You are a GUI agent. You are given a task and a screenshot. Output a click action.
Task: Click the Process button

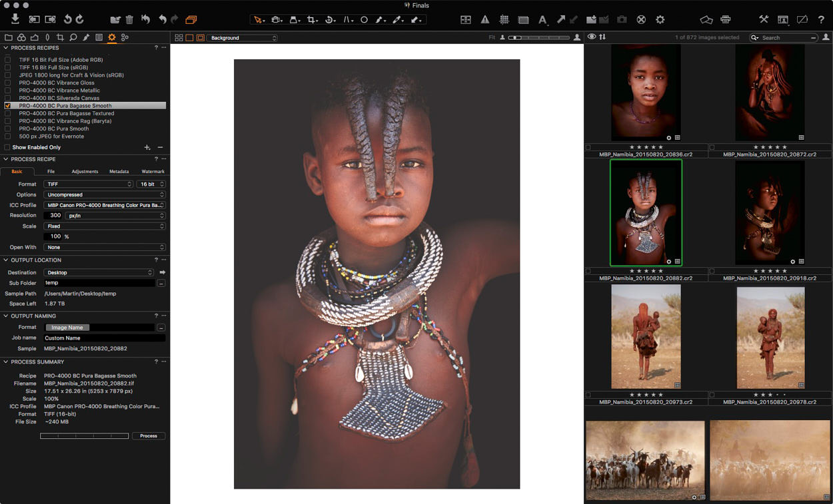[x=148, y=436]
